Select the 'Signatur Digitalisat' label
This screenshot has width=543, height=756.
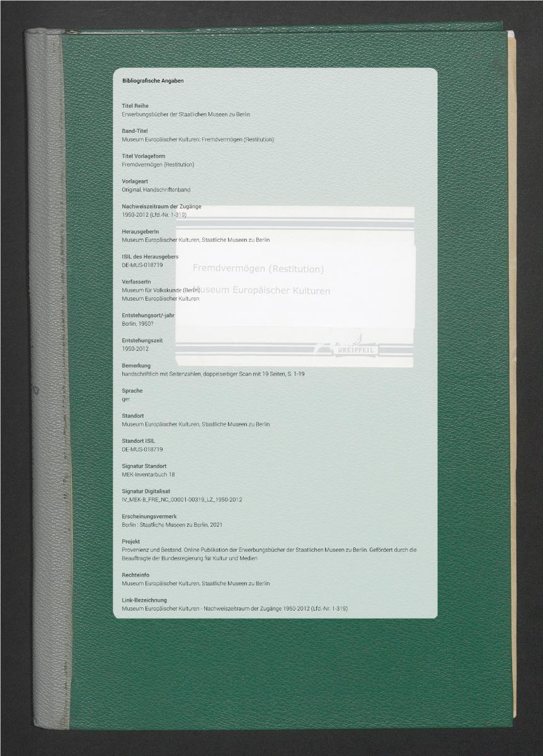(146, 491)
